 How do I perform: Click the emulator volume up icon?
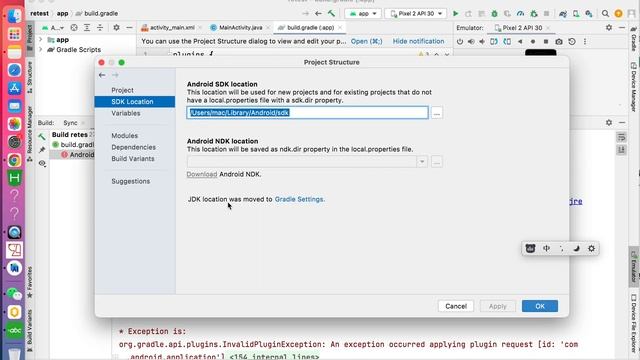[471, 42]
